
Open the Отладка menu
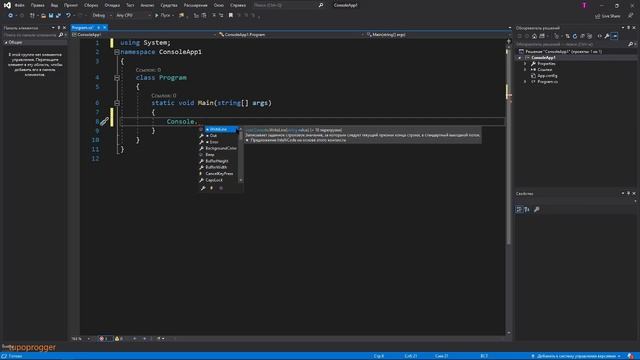[x=112, y=5]
